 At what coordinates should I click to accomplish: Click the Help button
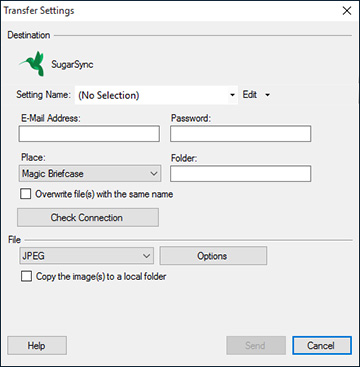point(37,345)
